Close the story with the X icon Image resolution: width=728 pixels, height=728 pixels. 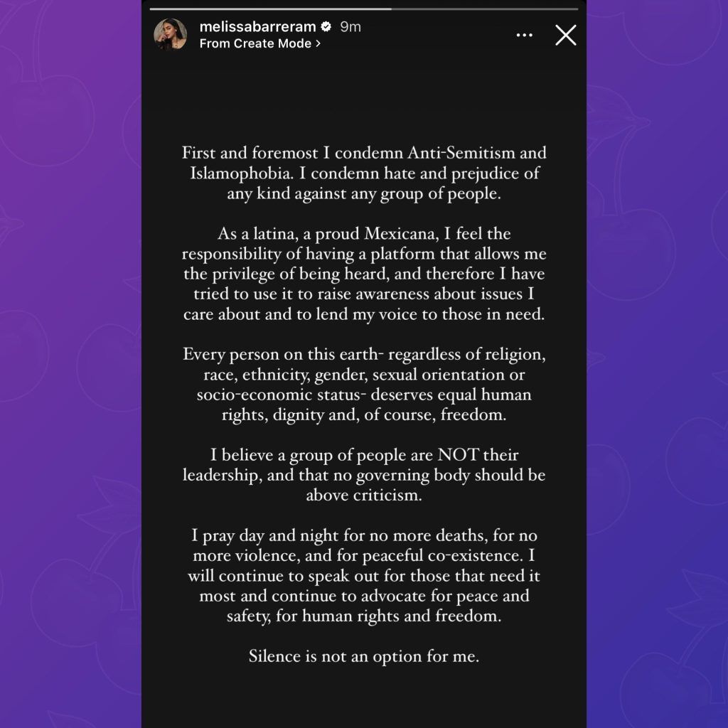pos(565,36)
